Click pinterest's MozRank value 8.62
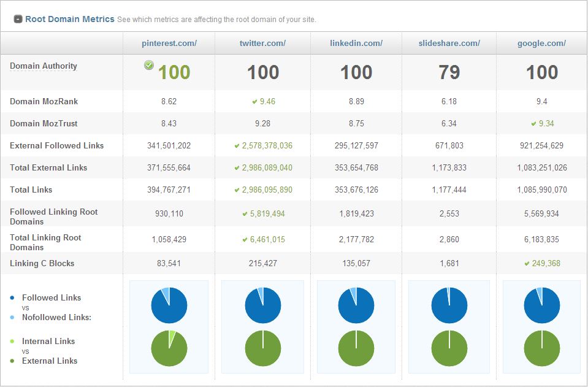The image size is (588, 387). (169, 102)
